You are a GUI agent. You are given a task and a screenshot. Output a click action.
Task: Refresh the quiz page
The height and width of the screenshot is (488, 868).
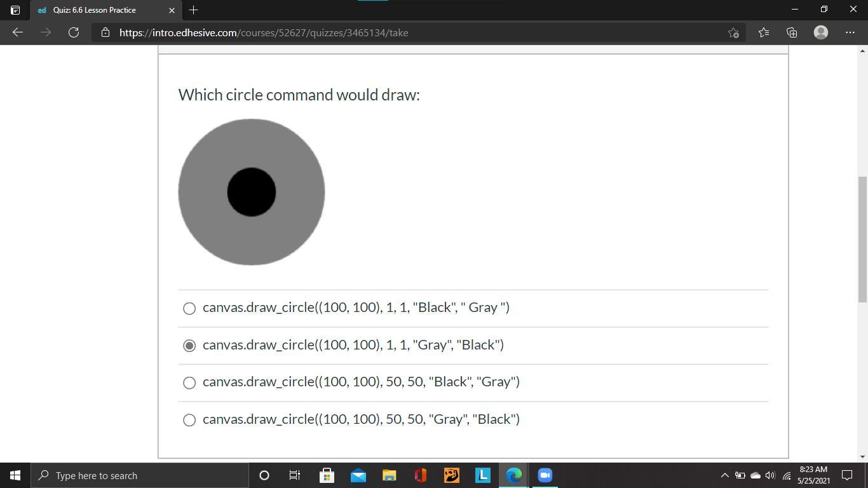tap(74, 32)
